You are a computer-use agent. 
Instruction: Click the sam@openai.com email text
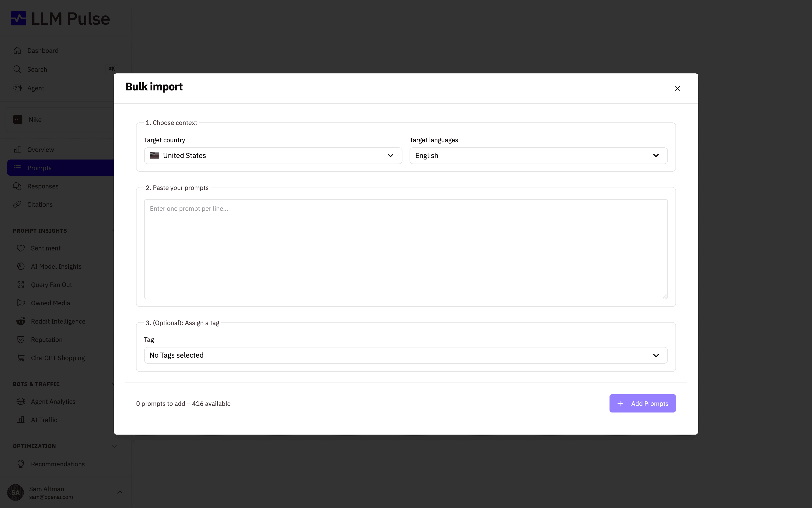(51, 497)
